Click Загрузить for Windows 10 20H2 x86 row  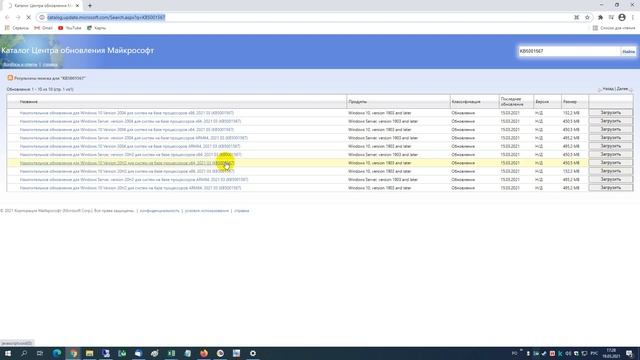coord(611,171)
